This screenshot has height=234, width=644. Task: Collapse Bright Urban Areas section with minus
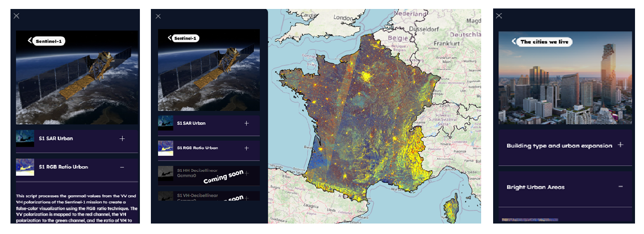621,187
